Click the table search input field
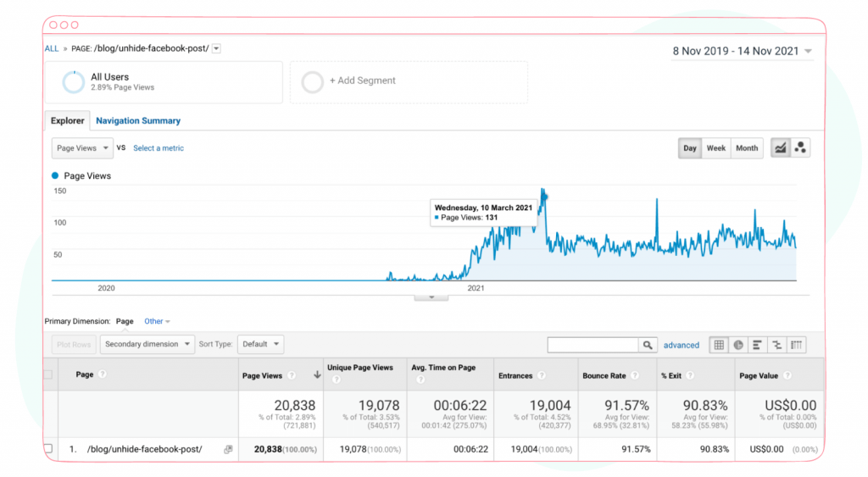This screenshot has height=477, width=868. coord(593,345)
